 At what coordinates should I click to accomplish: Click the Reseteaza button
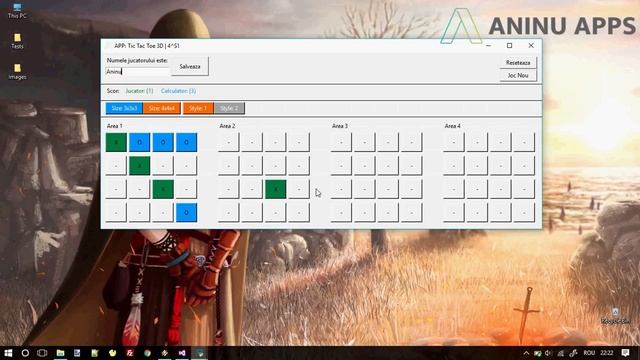click(x=518, y=63)
